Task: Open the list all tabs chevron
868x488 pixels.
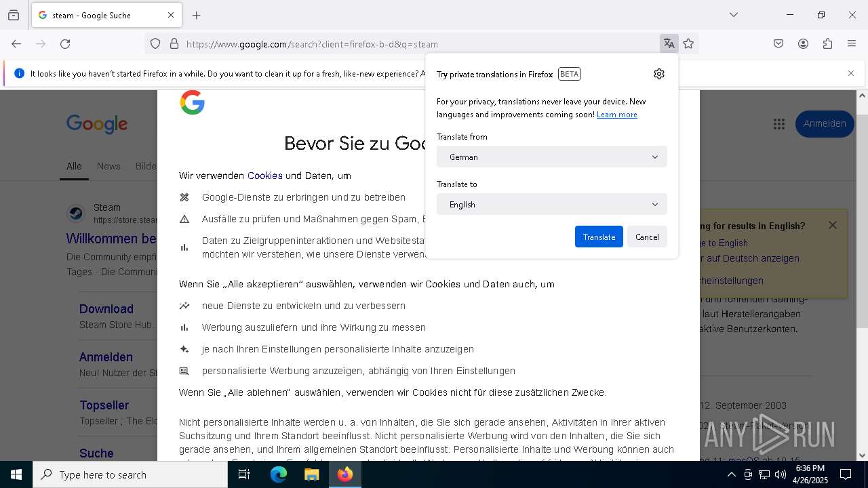Action: click(734, 15)
